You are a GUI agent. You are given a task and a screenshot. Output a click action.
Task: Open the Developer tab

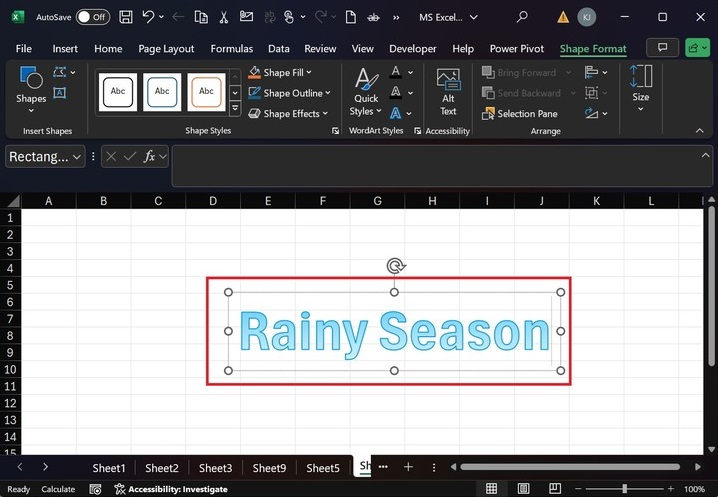click(413, 49)
